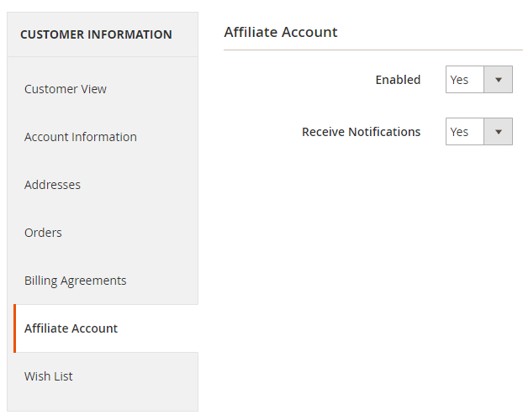Click the Receive Notifications dropdown arrow
Screen dimensions: 523x420
[499, 132]
